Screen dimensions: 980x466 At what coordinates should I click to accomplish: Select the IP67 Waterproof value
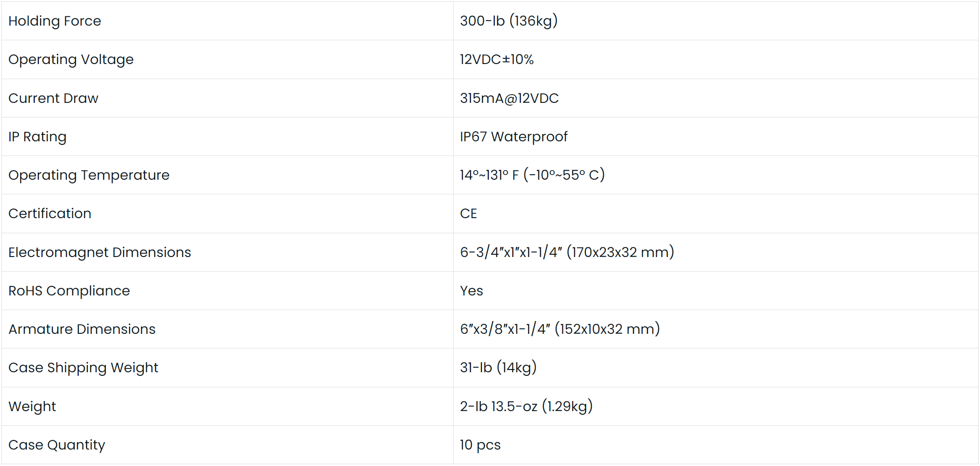[x=514, y=137]
